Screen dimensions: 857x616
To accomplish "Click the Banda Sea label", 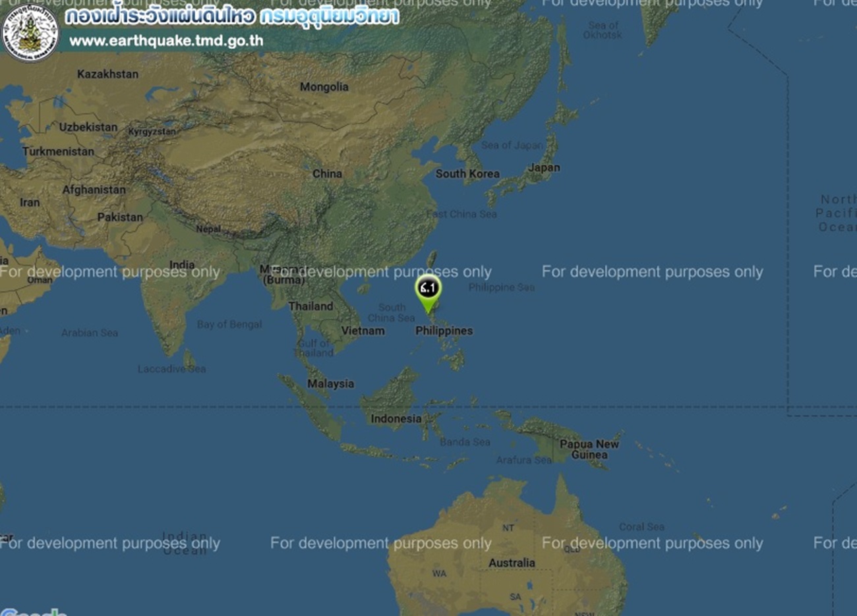I will pos(465,442).
